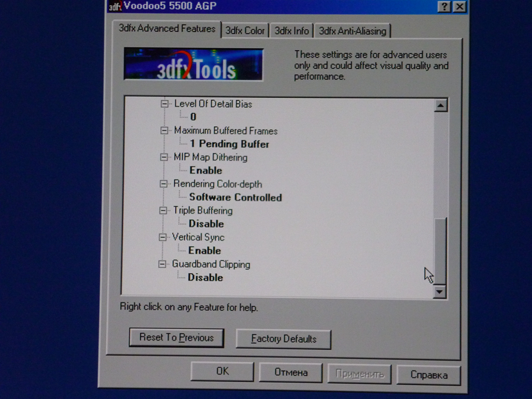Screen dimensions: 532x399
Task: Collapse the Level Of Detail Bias node
Action: (165, 104)
